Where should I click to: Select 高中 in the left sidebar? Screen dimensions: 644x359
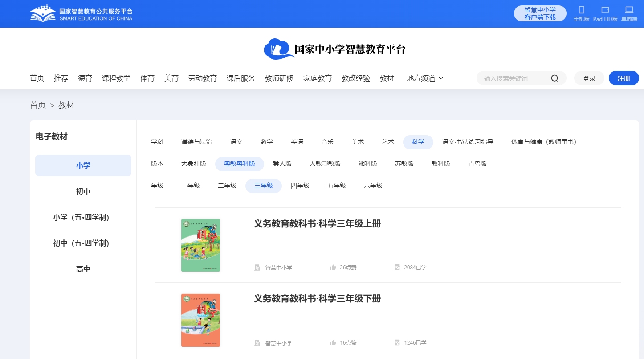(x=83, y=268)
